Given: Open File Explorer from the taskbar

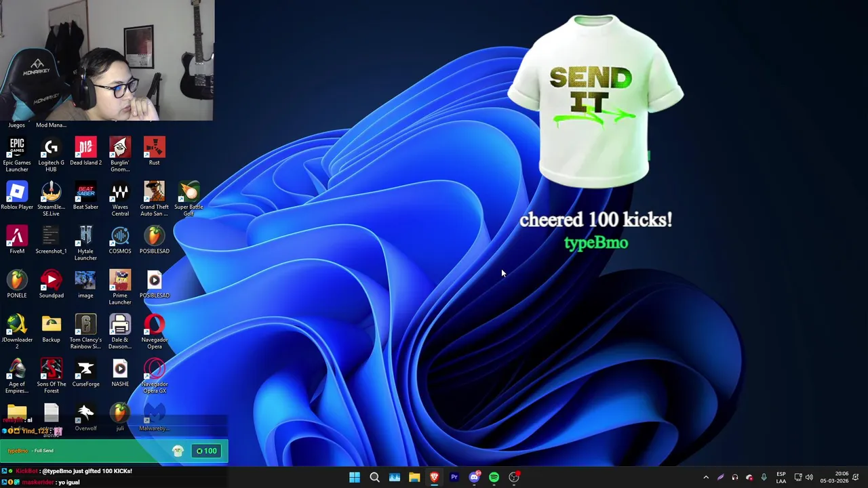Looking at the screenshot, I should pos(414,477).
